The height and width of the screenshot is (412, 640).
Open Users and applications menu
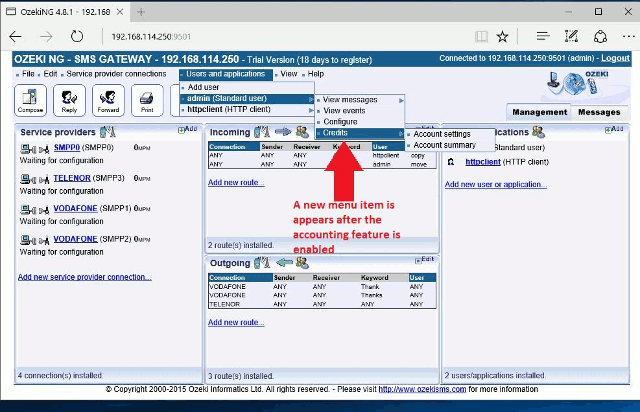tap(225, 74)
